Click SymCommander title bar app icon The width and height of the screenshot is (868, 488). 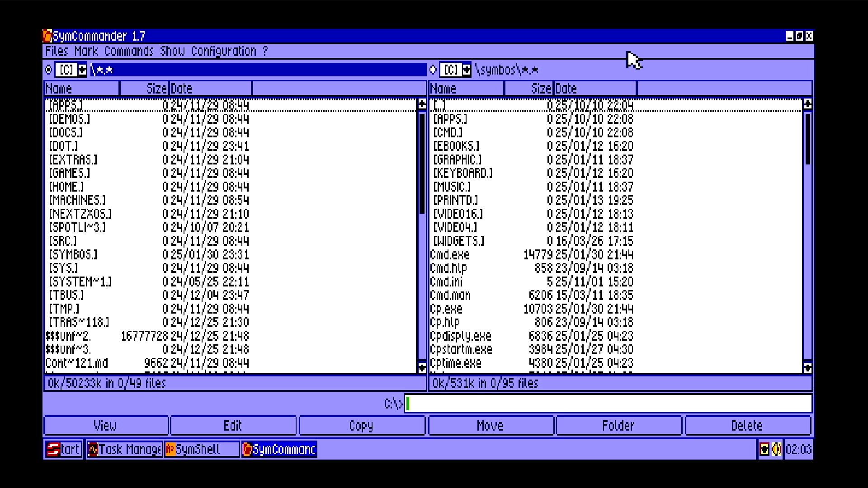pyautogui.click(x=47, y=36)
